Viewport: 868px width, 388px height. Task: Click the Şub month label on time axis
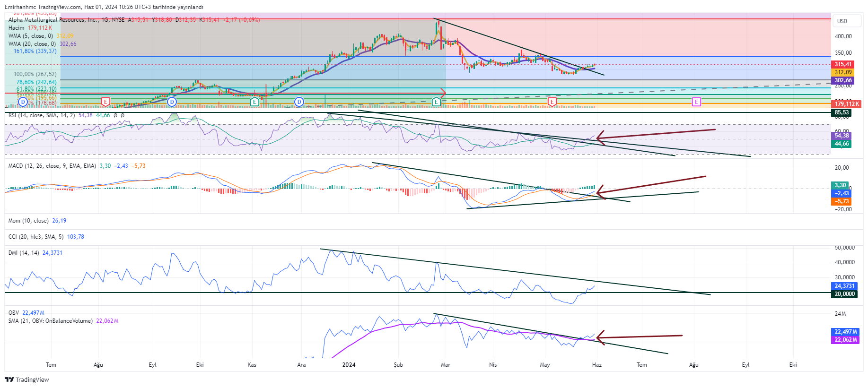(398, 365)
